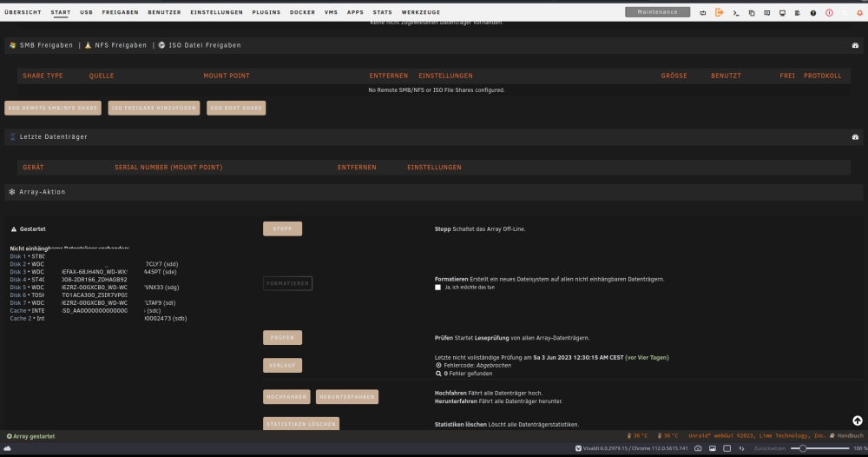Click the monitor info icon
Viewport: 868px width, 457px height.
tap(782, 13)
